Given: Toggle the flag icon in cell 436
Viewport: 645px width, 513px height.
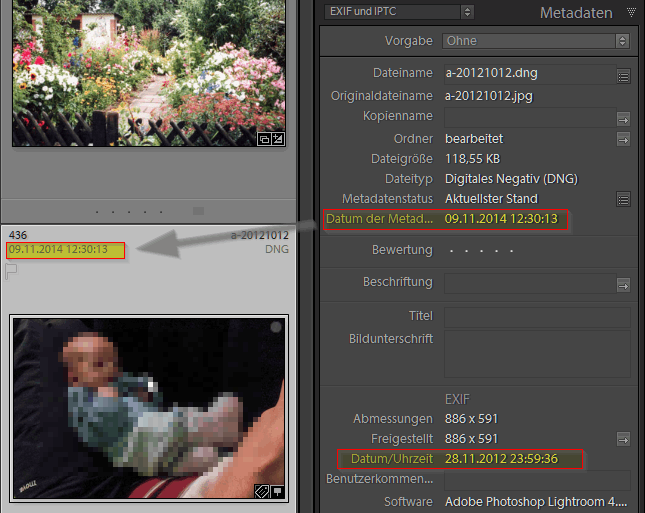Looking at the screenshot, I should coord(11,271).
